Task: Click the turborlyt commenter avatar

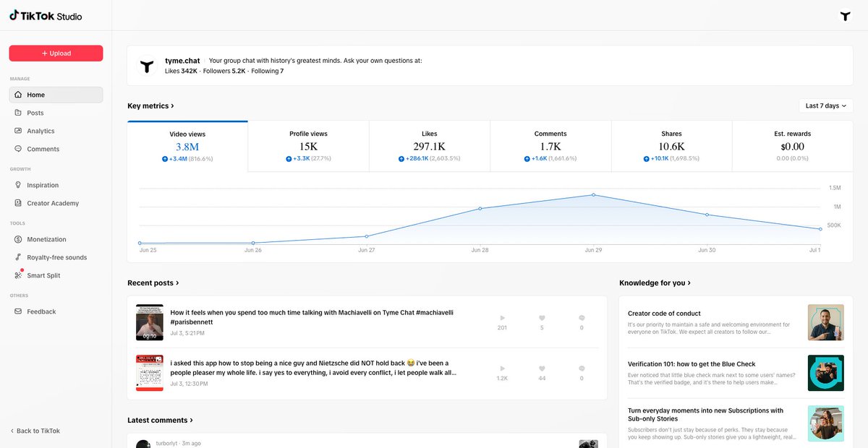Action: click(143, 444)
